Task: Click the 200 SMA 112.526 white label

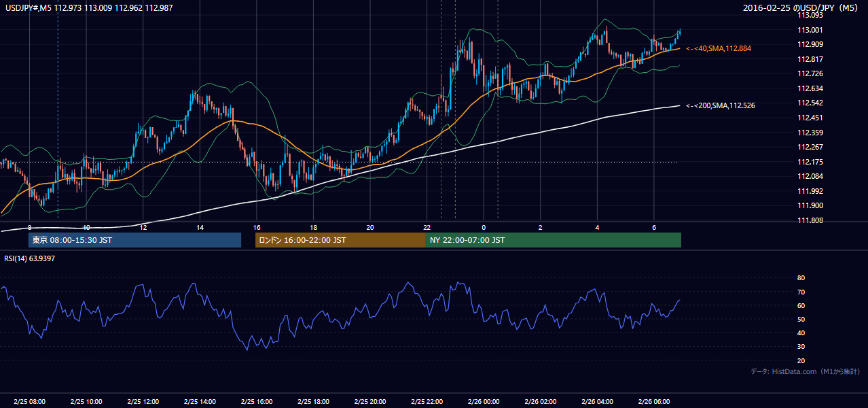Action: coord(721,105)
